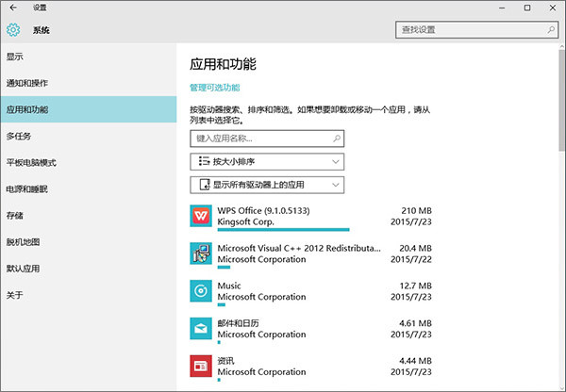Click the back arrow in title bar
Image resolution: width=566 pixels, height=392 pixels.
(x=12, y=8)
